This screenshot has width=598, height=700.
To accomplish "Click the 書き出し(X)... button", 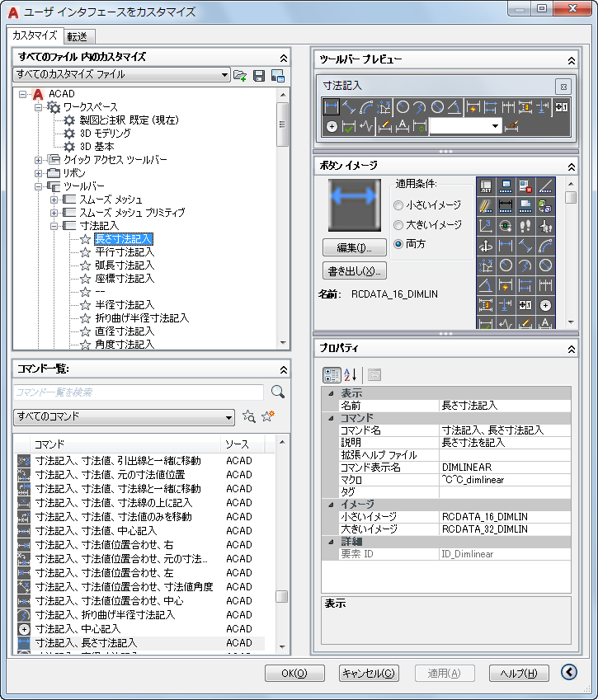I will (354, 270).
